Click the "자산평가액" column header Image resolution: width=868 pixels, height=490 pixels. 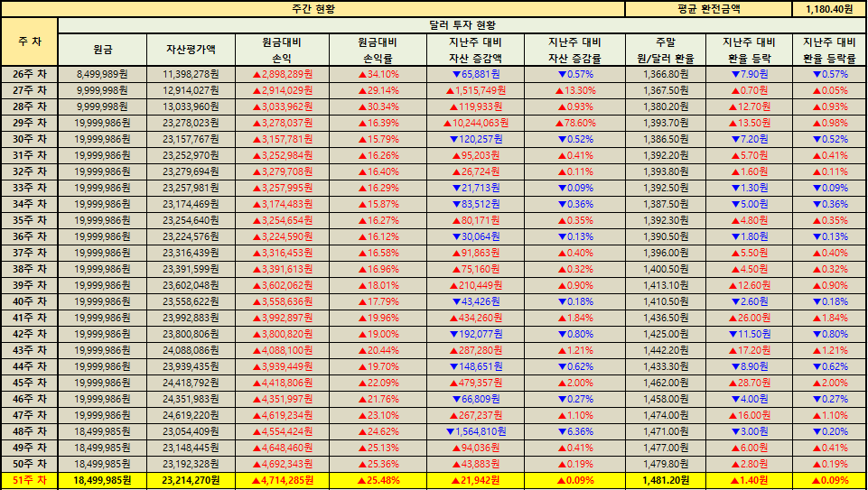191,50
